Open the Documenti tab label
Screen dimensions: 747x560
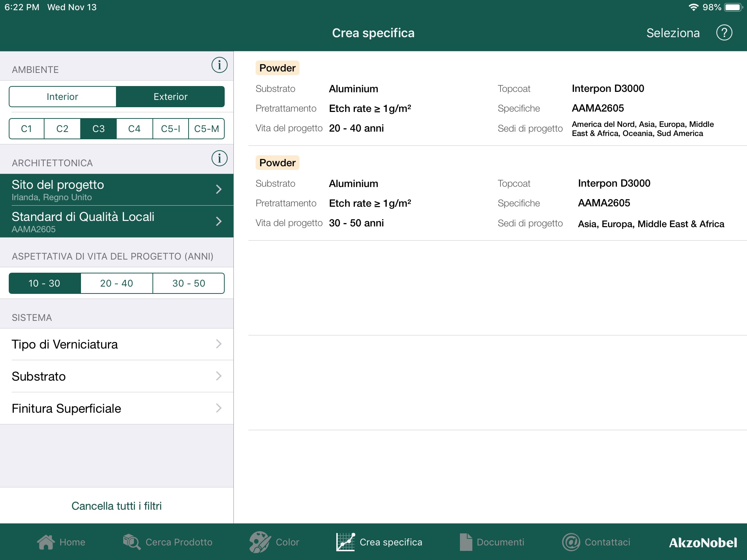pyautogui.click(x=500, y=542)
